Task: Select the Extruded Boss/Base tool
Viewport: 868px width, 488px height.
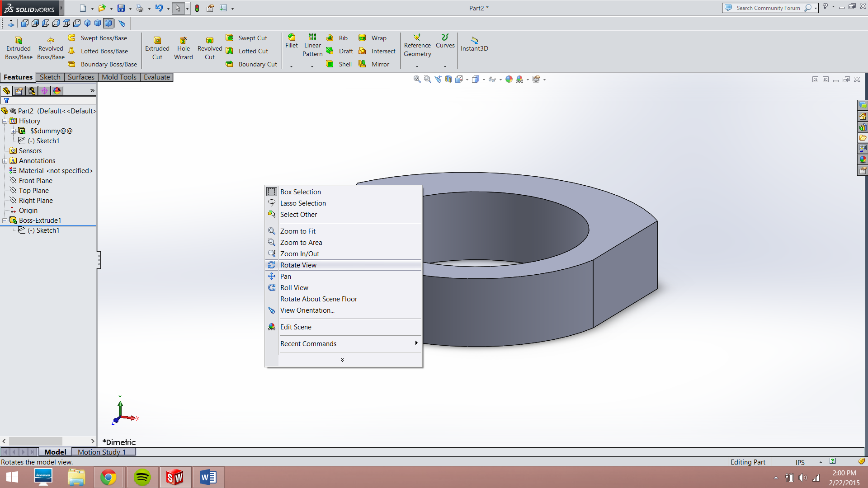Action: [19, 47]
